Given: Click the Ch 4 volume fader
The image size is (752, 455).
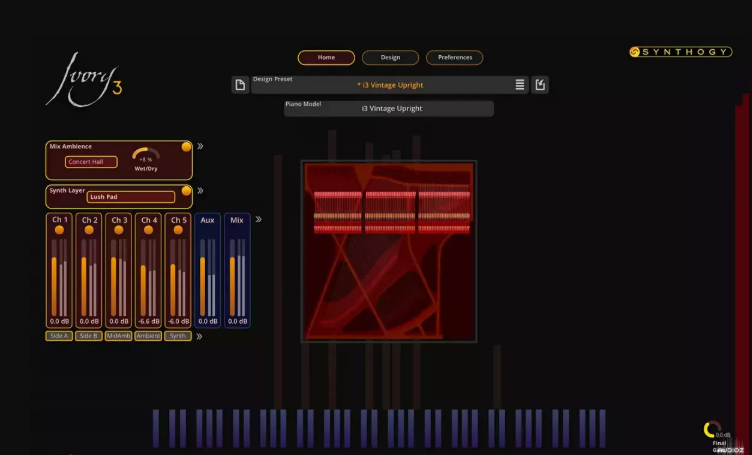Looking at the screenshot, I should [143, 278].
